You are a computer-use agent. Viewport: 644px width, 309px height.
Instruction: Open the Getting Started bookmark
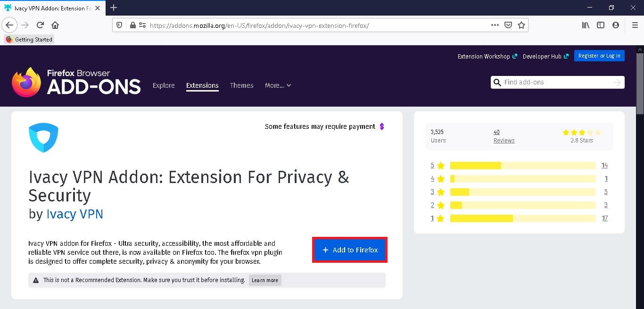click(29, 40)
